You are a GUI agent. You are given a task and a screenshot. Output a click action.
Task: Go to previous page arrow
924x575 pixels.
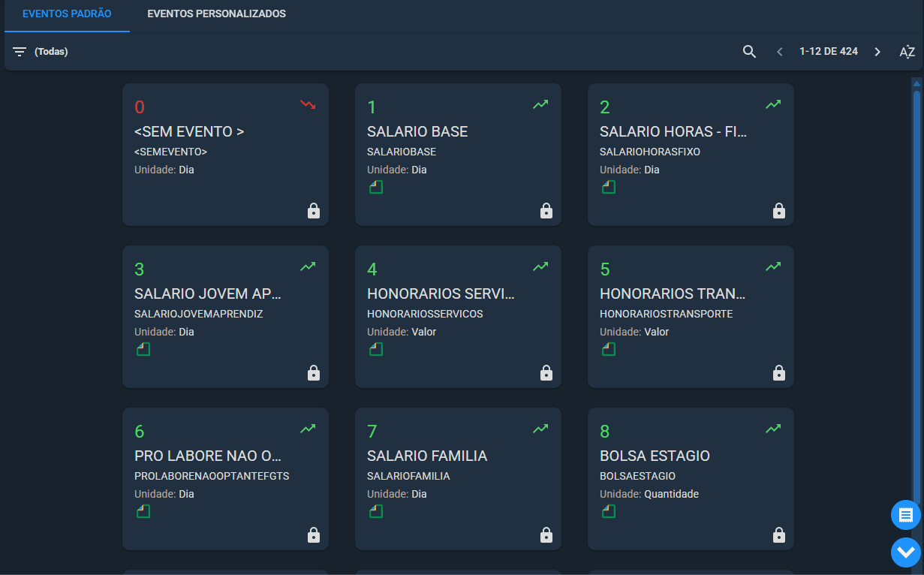780,52
